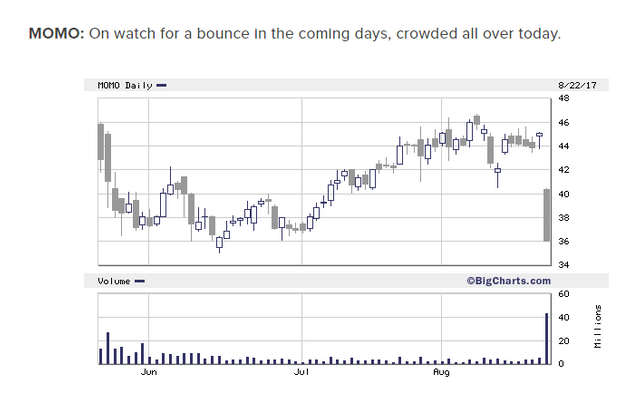This screenshot has width=640, height=402.
Task: Click the 46 price axis label
Action: [564, 122]
